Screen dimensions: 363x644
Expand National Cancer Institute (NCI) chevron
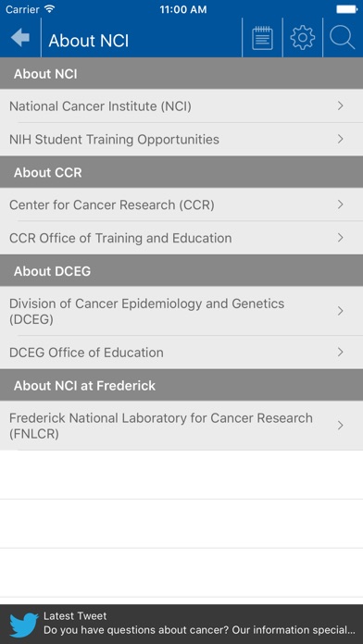341,106
